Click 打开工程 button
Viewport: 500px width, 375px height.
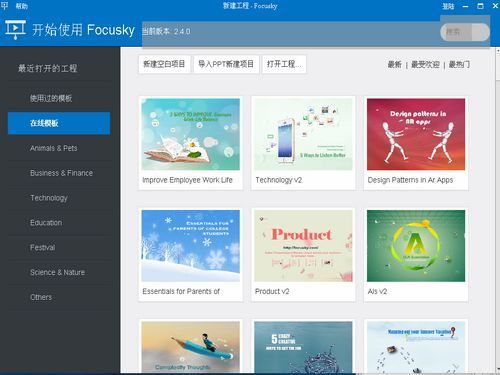pos(284,64)
